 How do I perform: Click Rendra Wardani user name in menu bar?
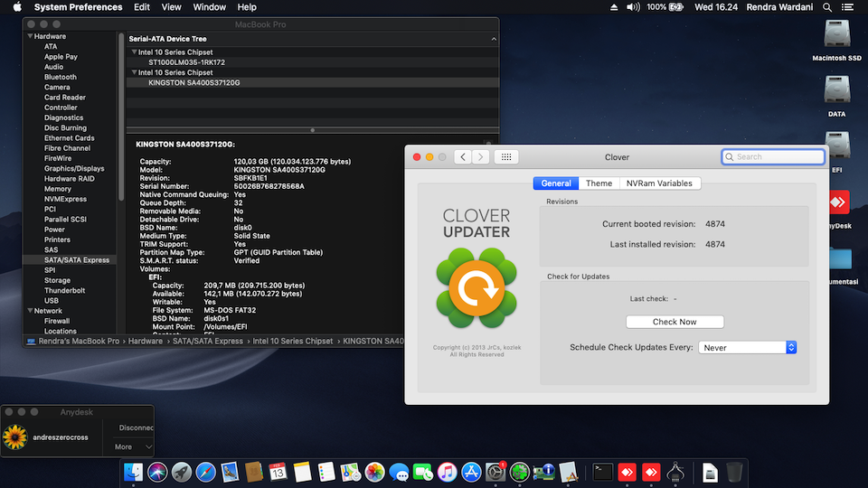click(779, 7)
